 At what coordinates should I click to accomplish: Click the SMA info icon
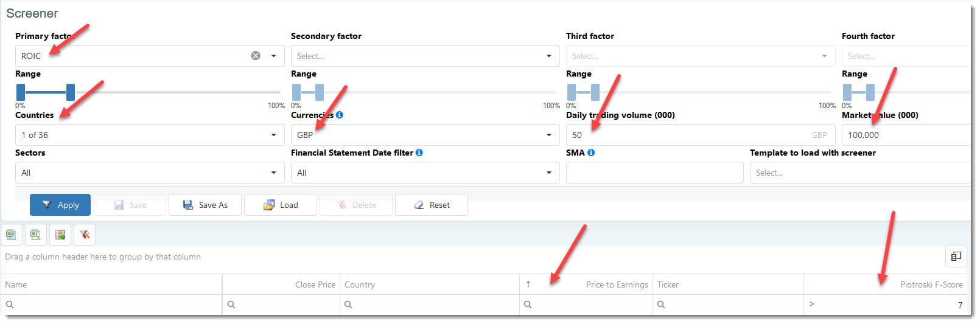pyautogui.click(x=591, y=153)
